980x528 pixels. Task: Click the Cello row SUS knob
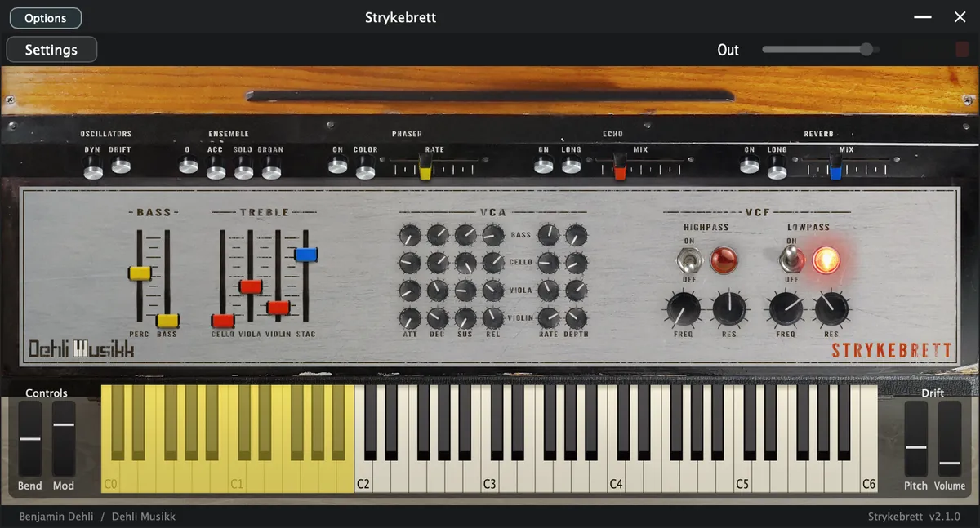(x=465, y=263)
